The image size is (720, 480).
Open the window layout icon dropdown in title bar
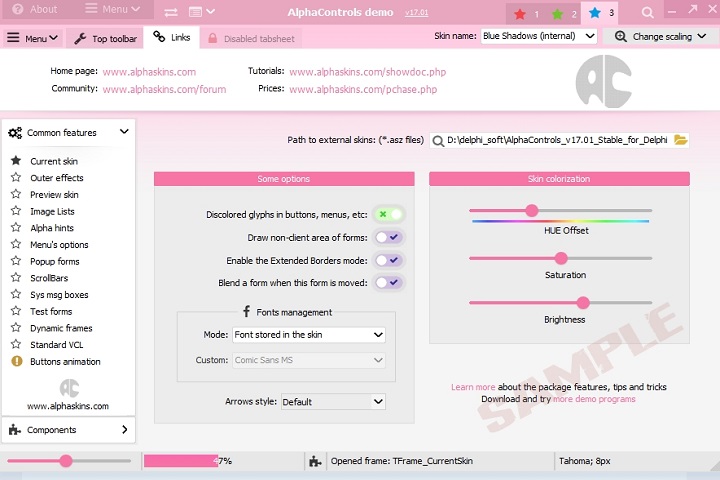202,11
